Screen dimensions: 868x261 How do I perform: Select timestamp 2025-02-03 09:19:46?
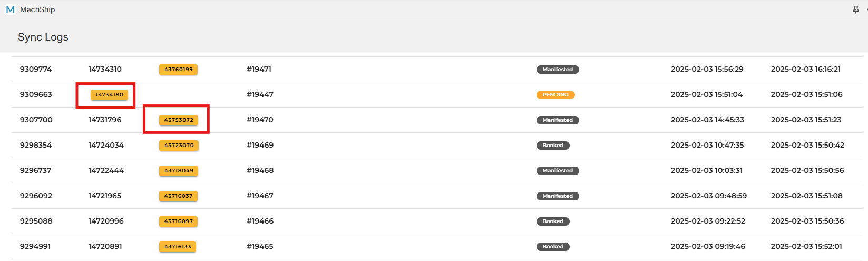708,246
